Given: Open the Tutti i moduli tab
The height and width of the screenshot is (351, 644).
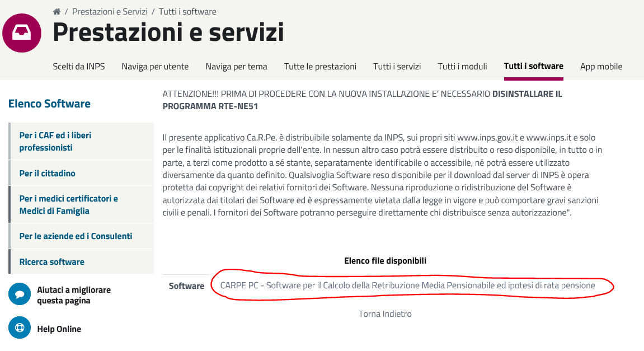Looking at the screenshot, I should click(462, 66).
